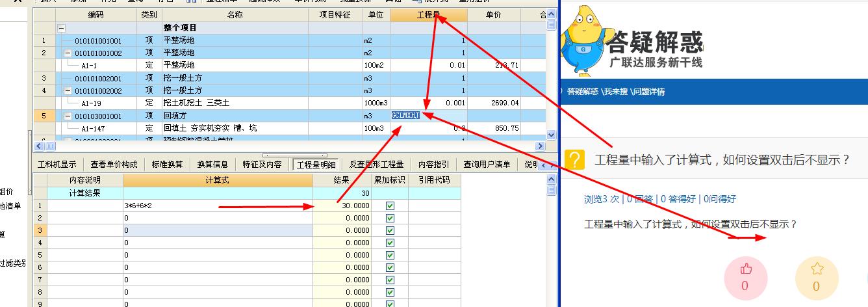Select code 010101002001 row

pos(290,78)
